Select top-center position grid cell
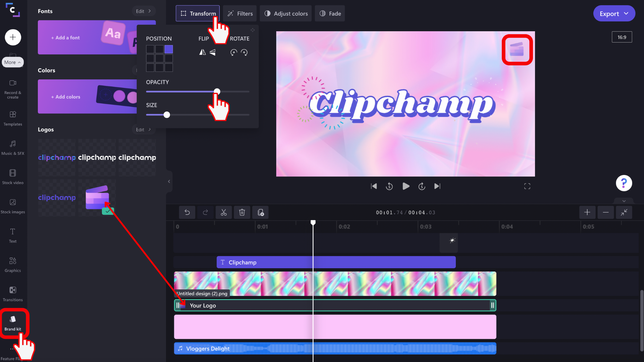Screen dimensions: 644x362 [159, 49]
